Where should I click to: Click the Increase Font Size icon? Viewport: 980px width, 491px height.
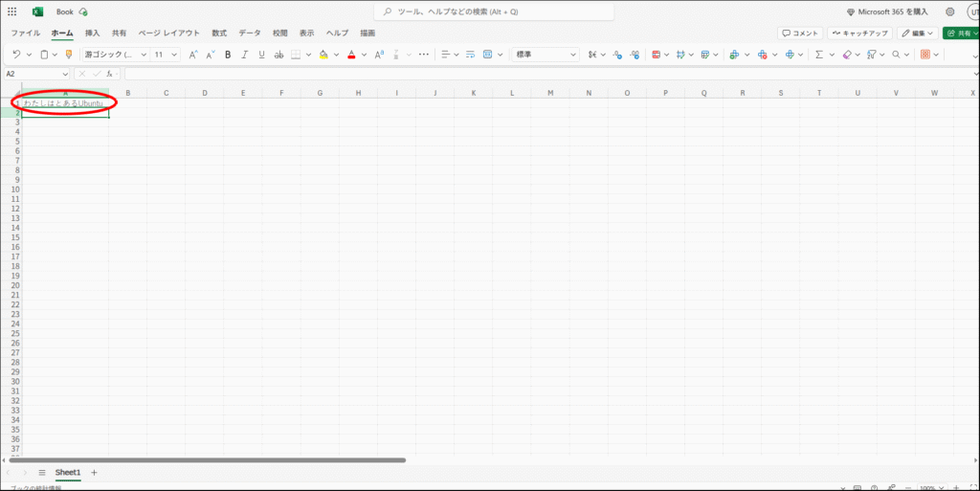194,55
